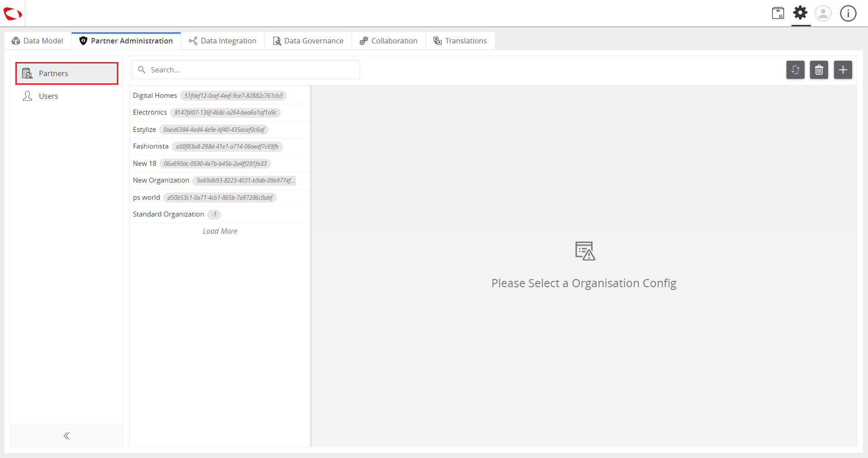This screenshot has width=868, height=458.
Task: Click the organisation config warning icon
Action: 585,251
